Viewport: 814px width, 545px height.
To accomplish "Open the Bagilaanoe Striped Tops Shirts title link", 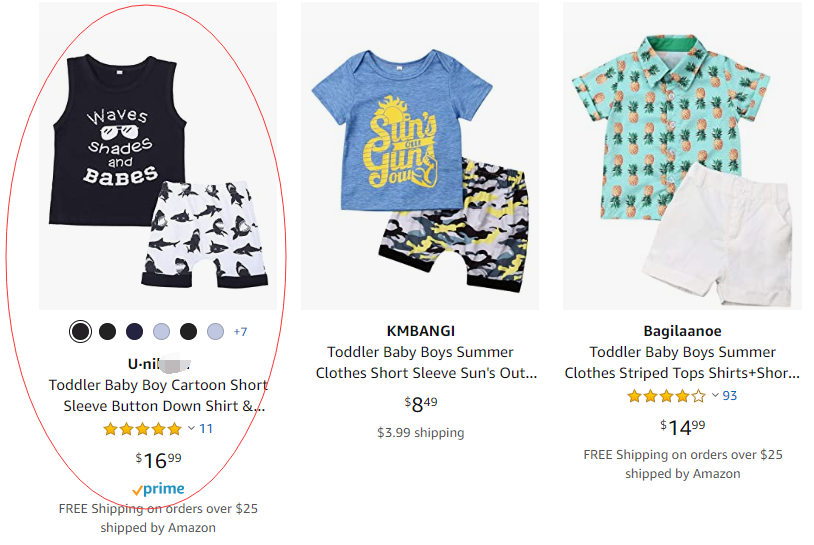I will click(x=682, y=362).
